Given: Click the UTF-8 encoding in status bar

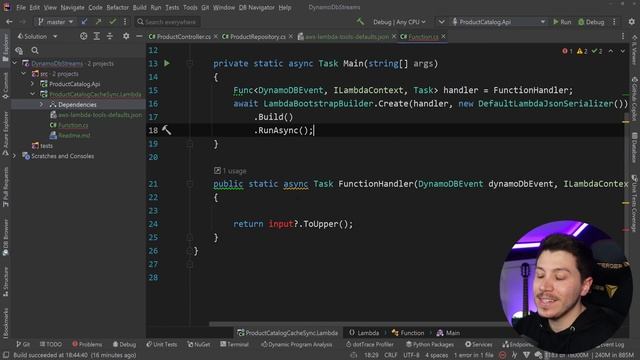Looking at the screenshot, I should [x=411, y=355].
